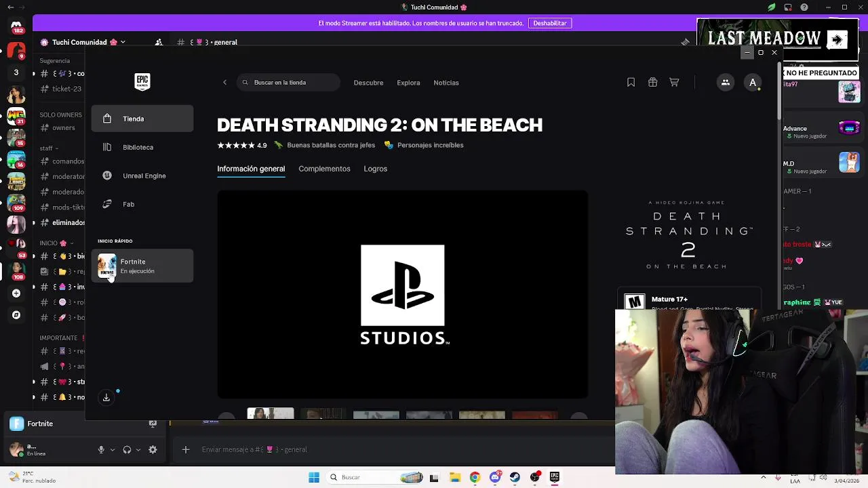Add a server with the plus icon
Screen dimensions: 868x488
(16, 293)
